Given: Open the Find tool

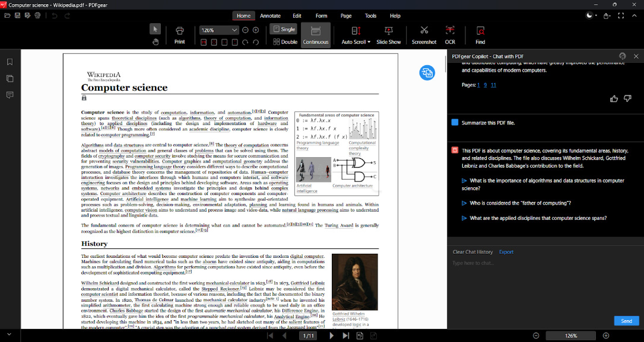Looking at the screenshot, I should click(x=480, y=35).
